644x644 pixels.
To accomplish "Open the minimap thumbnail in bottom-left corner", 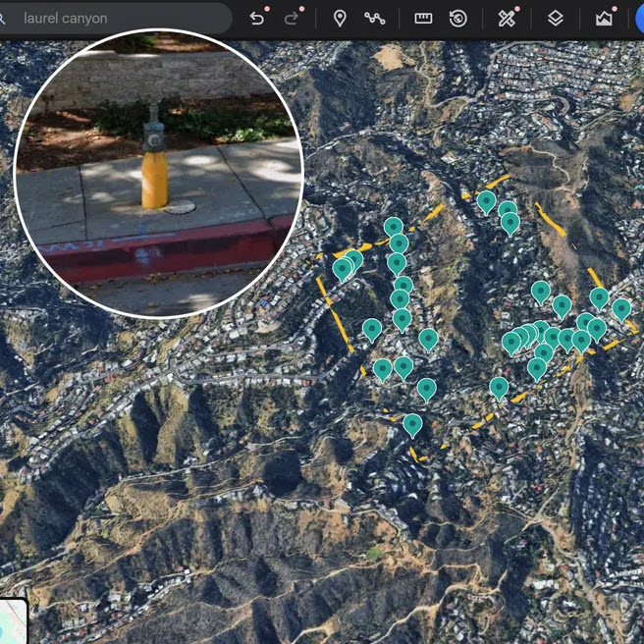I will (13, 620).
